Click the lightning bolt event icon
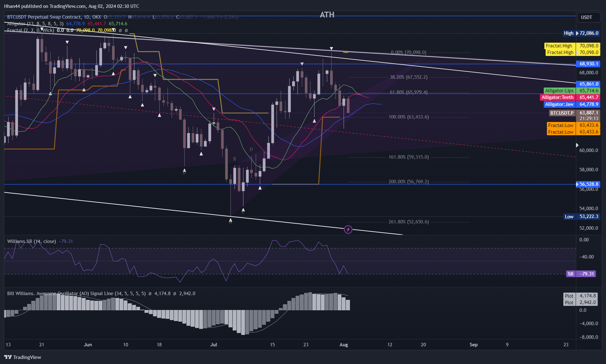Image resolution: width=606 pixels, height=364 pixels. 348,229
